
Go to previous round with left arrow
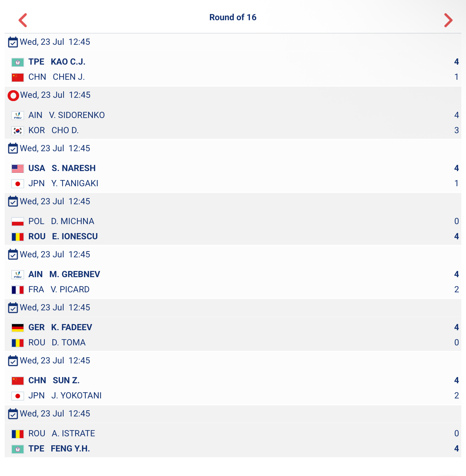click(x=23, y=20)
